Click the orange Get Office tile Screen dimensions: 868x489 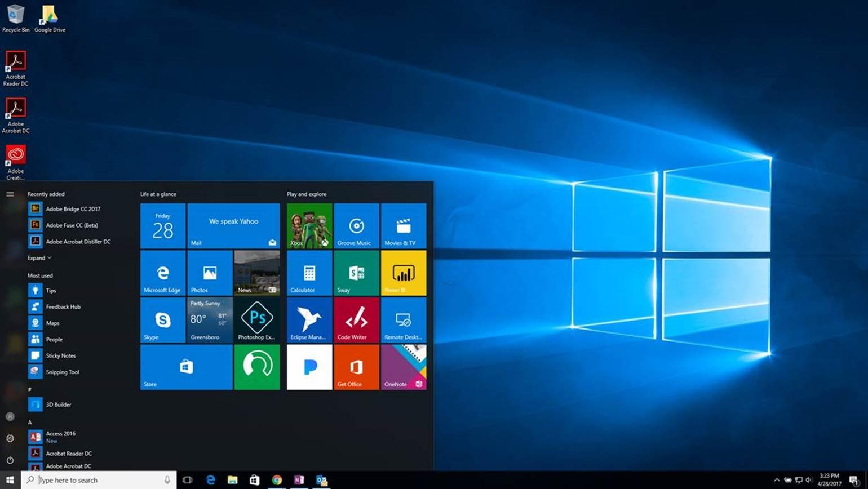(356, 367)
